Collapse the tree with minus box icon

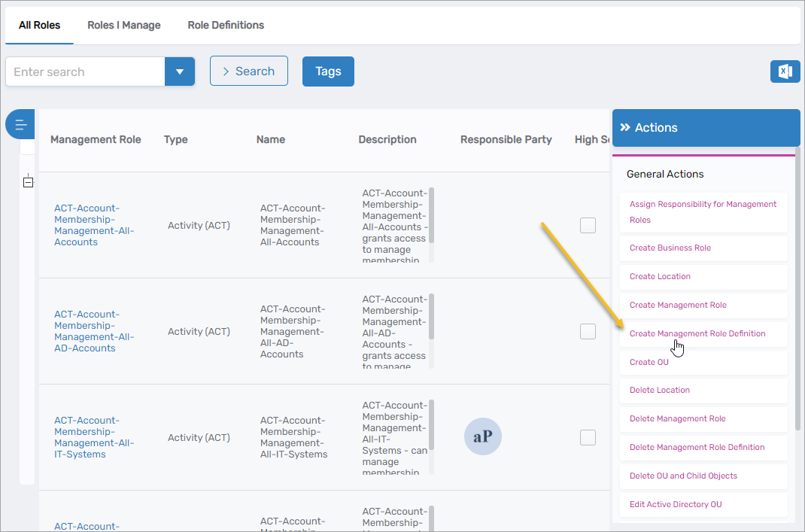click(28, 182)
